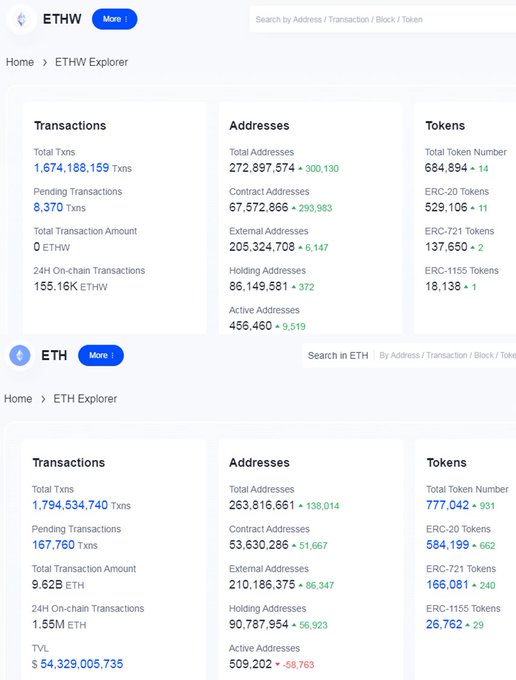
Task: Select ETH Explorer breadcrumb item
Action: click(x=85, y=399)
